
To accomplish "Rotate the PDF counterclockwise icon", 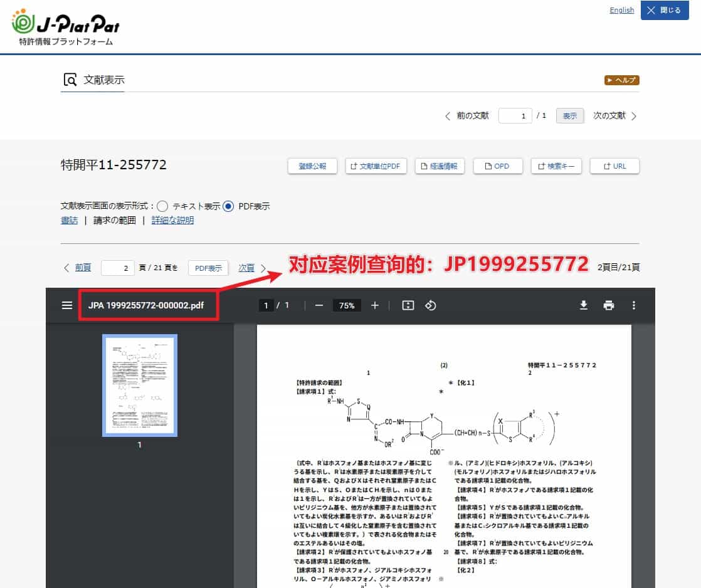I will click(430, 306).
